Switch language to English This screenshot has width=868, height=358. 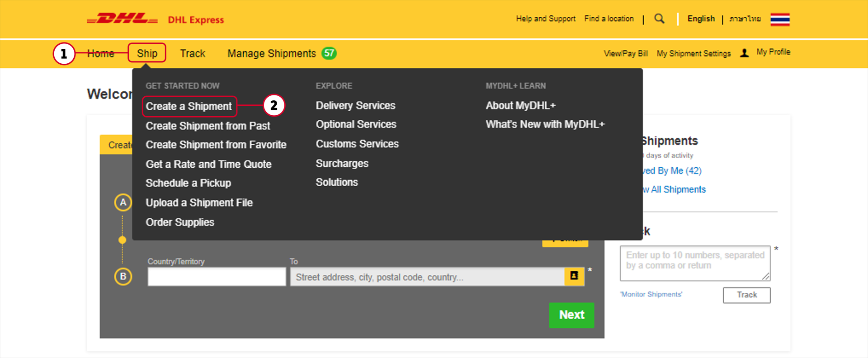click(x=701, y=19)
